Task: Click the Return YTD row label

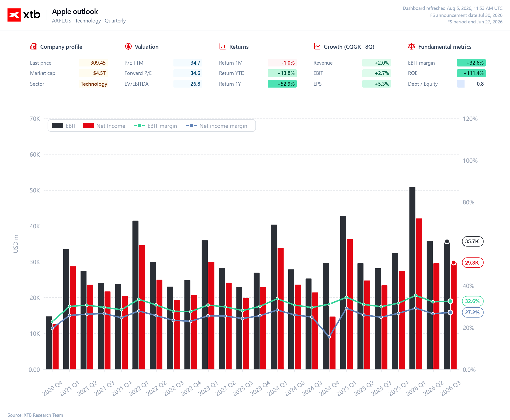Action: (232, 73)
